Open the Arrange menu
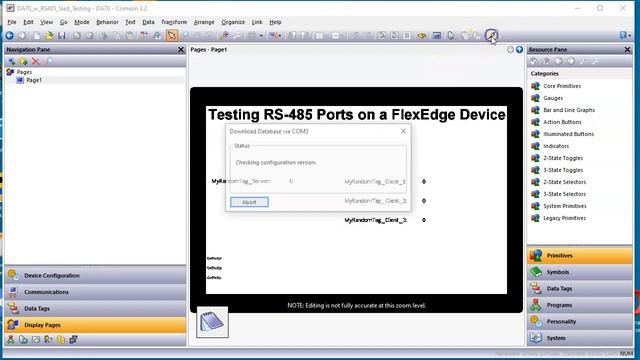Image resolution: width=640 pixels, height=360 pixels. (204, 22)
